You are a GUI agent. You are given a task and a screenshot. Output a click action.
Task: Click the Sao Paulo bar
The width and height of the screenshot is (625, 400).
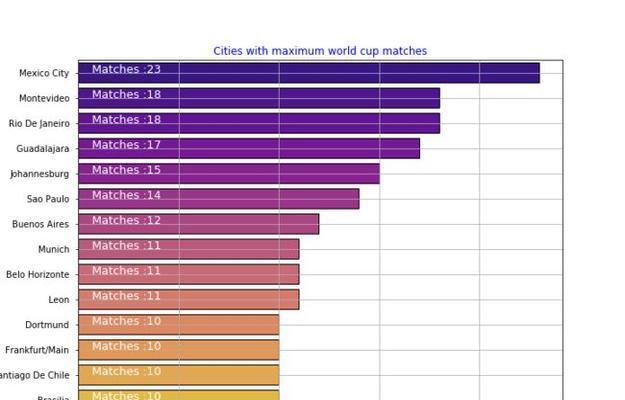pos(219,199)
